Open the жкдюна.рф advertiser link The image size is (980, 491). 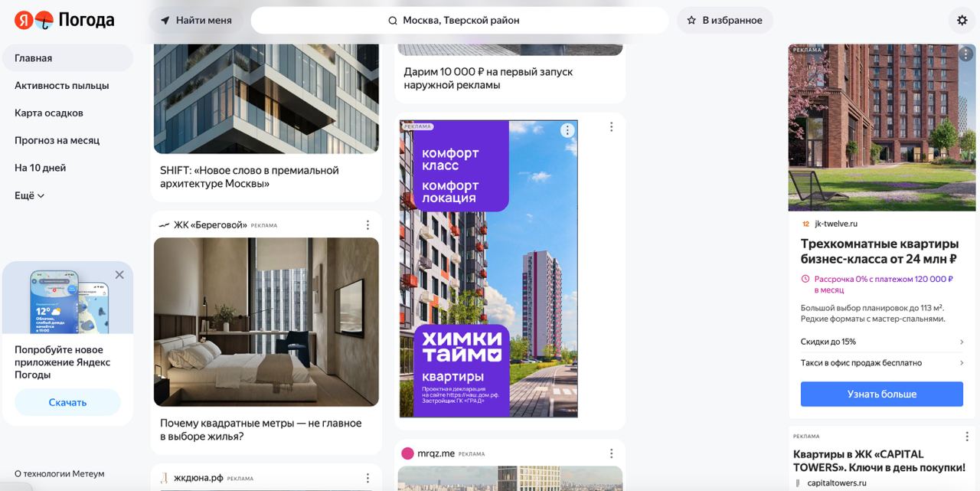[198, 478]
